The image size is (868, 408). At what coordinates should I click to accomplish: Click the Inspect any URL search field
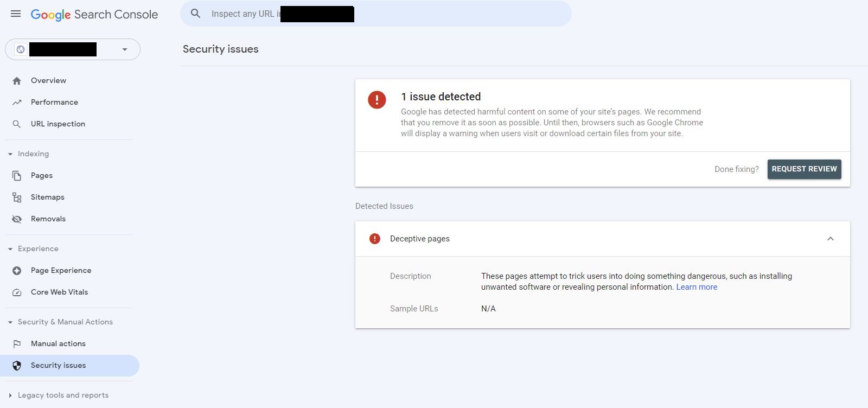tap(376, 14)
